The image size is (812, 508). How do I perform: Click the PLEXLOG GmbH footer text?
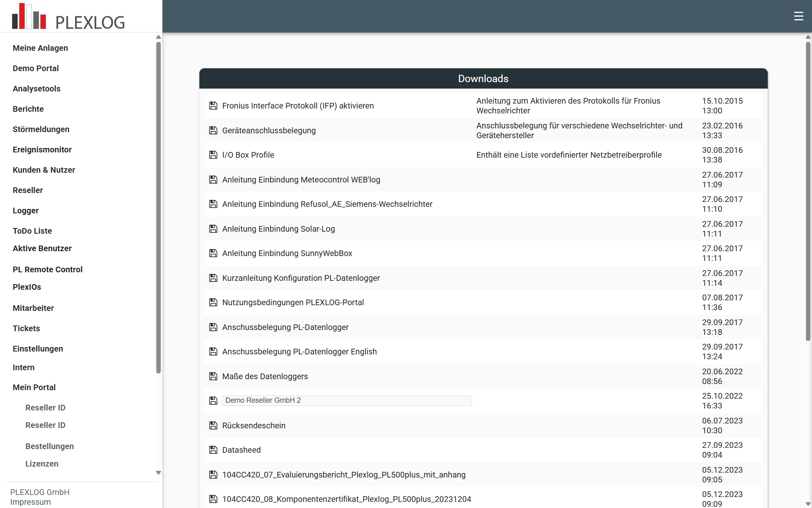click(x=40, y=492)
